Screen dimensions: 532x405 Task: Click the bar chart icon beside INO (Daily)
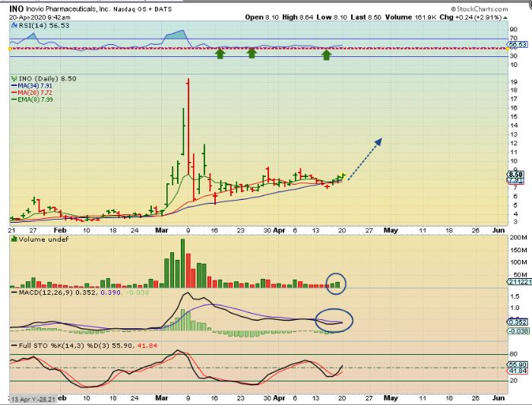tap(14, 78)
